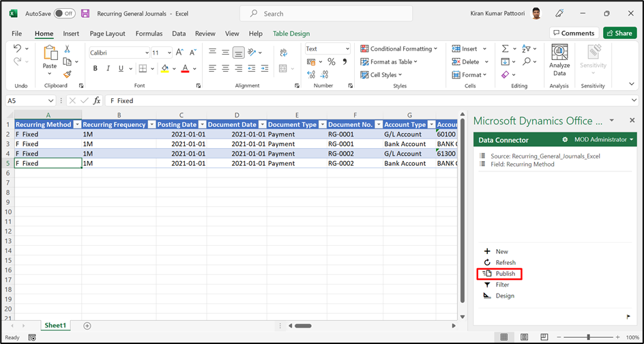Click the Paste clipboard icon
The height and width of the screenshot is (344, 644).
[50, 53]
